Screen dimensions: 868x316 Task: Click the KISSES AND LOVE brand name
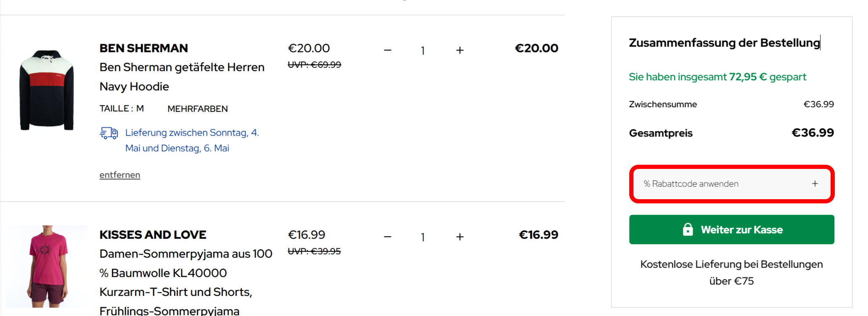tap(153, 235)
